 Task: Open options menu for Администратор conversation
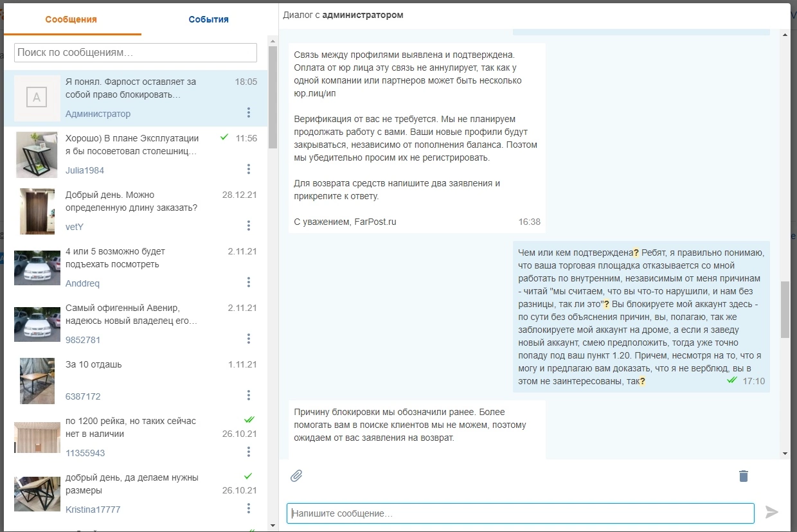click(x=249, y=113)
